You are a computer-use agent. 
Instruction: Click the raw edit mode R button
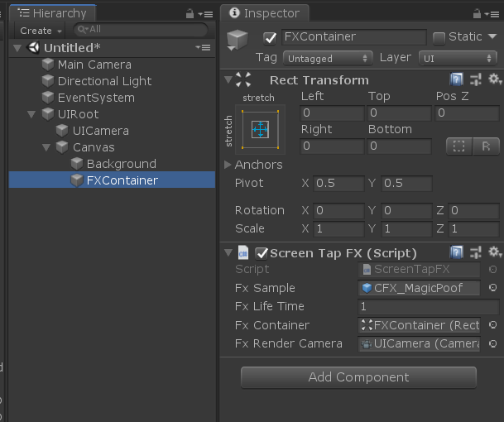[485, 146]
